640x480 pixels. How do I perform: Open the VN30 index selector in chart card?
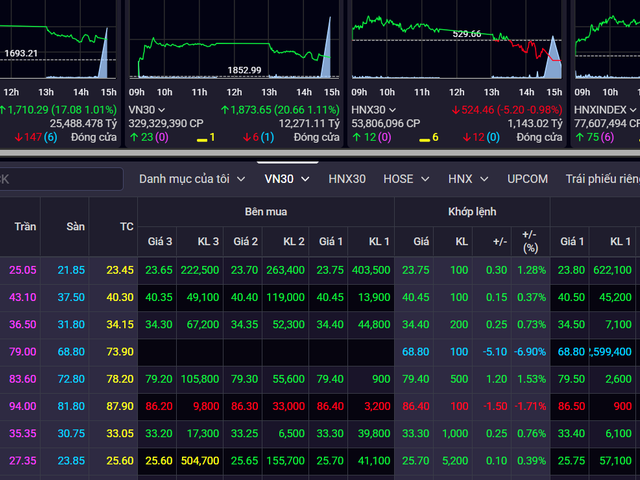147,109
